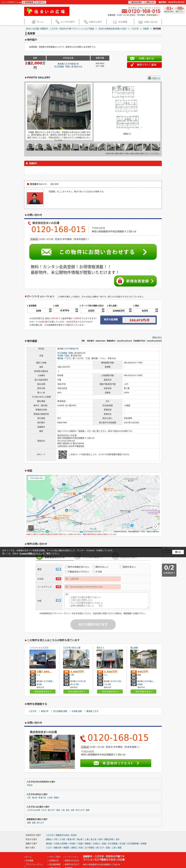This screenshot has height=868, width=186.
Task: Increase ボーナス時の増額 with up arrow
Action: pyautogui.click(x=103, y=309)
